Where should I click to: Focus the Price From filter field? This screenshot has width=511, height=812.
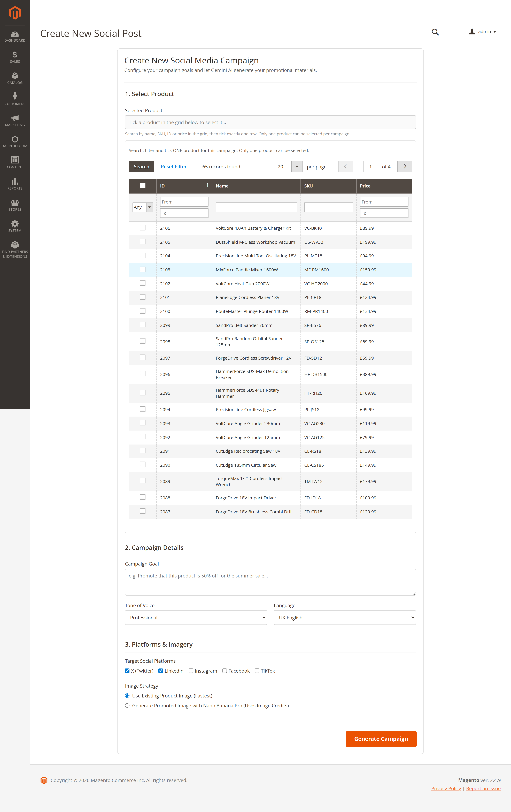point(384,202)
